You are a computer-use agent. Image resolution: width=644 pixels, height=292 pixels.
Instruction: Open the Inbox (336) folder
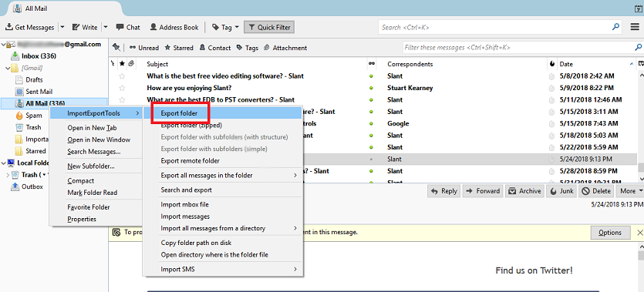[33, 56]
